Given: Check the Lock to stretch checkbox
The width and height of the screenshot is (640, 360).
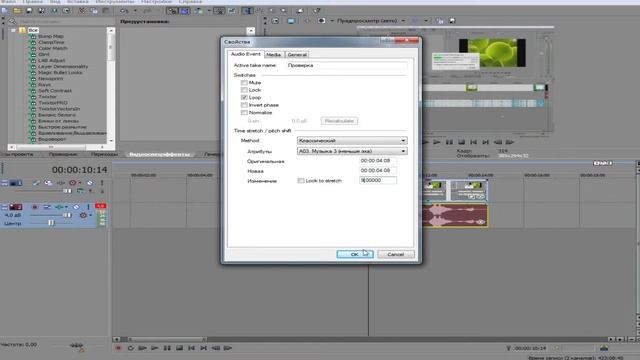Looking at the screenshot, I should pos(301,180).
